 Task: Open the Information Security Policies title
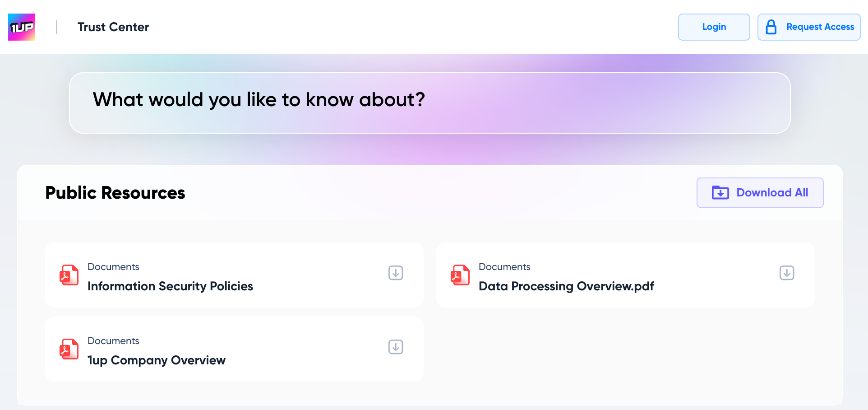pyautogui.click(x=170, y=286)
